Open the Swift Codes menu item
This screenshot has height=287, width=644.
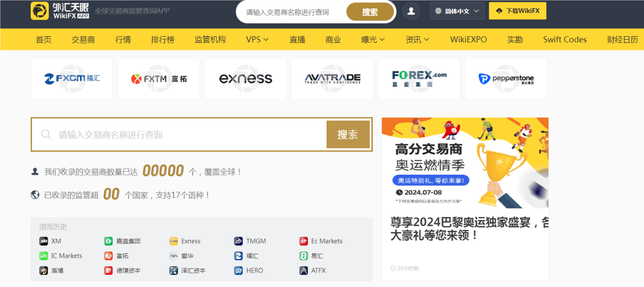565,39
